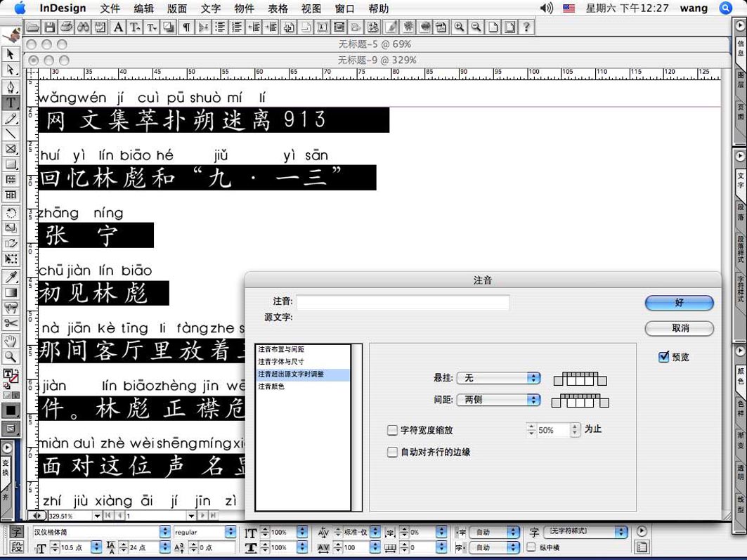Enable the 字符宽度缩放 checkbox
Image resolution: width=747 pixels, height=560 pixels.
point(393,430)
